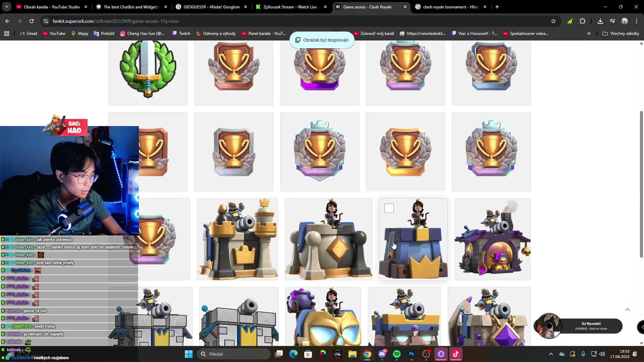
Task: Open a new browser tab
Action: pyautogui.click(x=497, y=7)
